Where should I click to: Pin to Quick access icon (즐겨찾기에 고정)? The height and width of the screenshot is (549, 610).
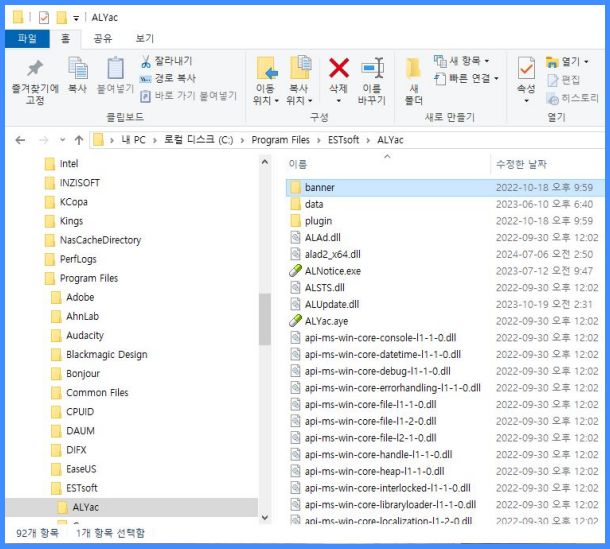point(35,68)
